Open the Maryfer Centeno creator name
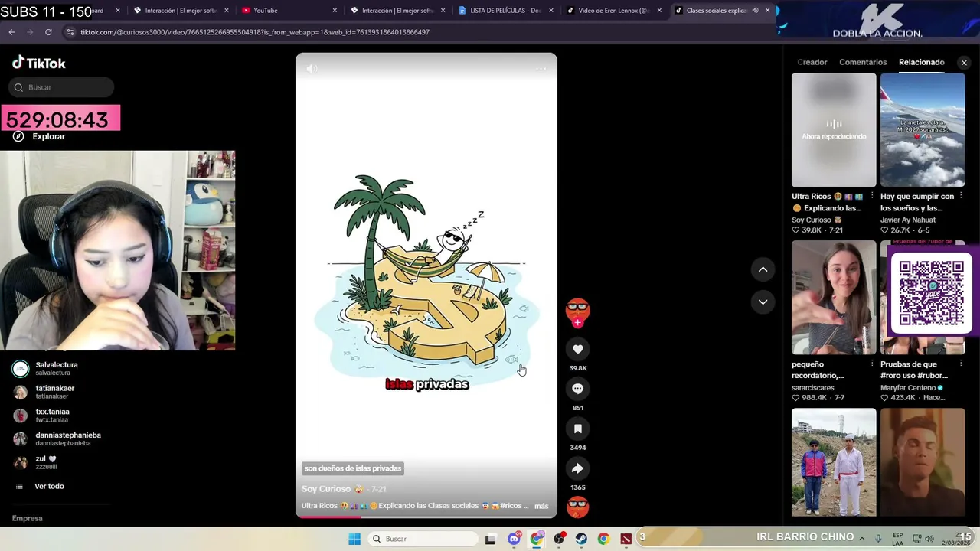Viewport: 980px width, 551px height. [x=908, y=388]
